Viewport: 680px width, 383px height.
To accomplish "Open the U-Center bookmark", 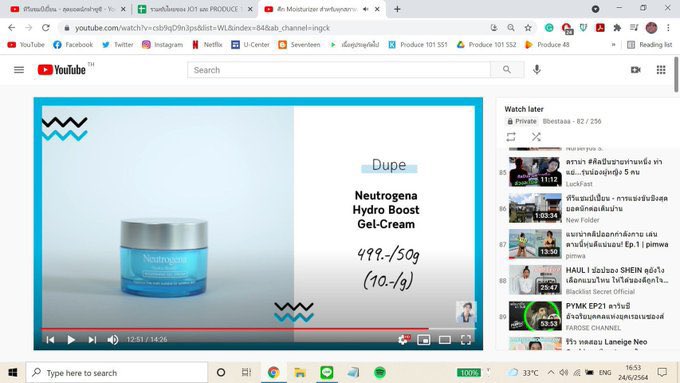I will 250,45.
